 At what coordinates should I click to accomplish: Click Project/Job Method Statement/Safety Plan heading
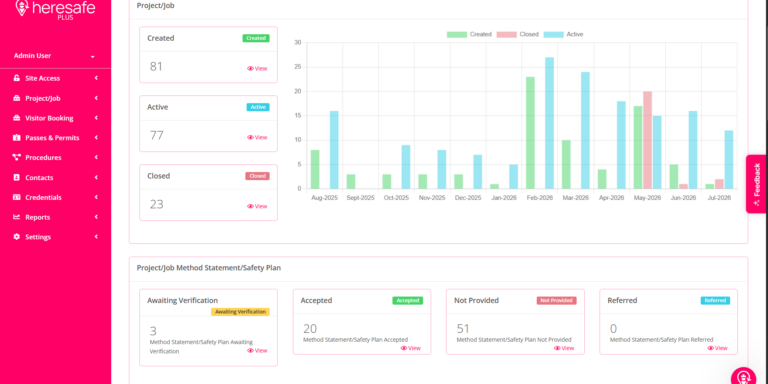pyautogui.click(x=209, y=268)
